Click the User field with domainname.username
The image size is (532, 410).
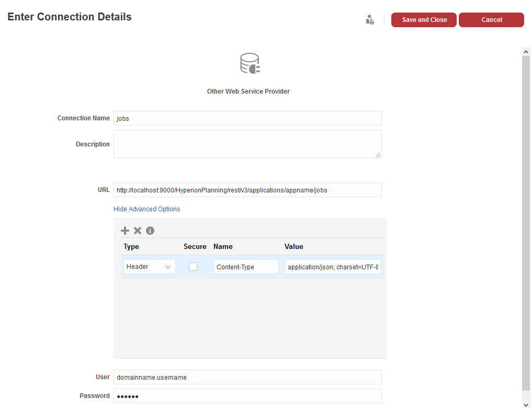tap(247, 377)
